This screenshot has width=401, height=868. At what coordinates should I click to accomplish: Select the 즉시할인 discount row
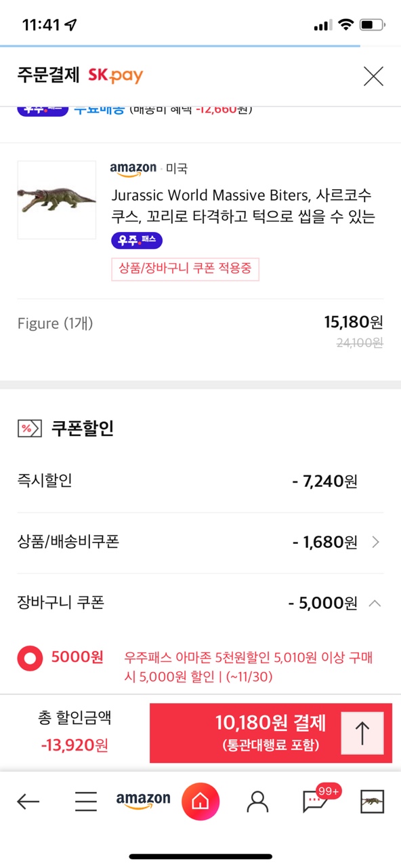[200, 481]
